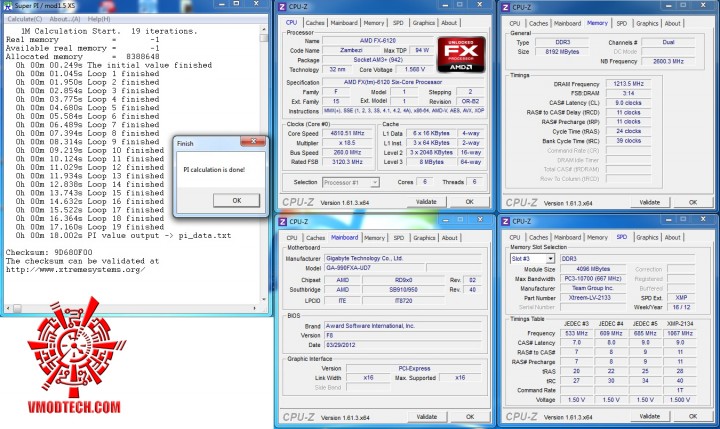Click OK in the DRAM timings CPU-Z window
Viewport: 720px width, 429px height.
click(692, 202)
